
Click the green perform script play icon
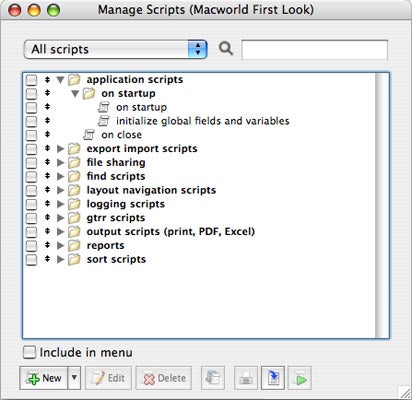click(x=300, y=378)
